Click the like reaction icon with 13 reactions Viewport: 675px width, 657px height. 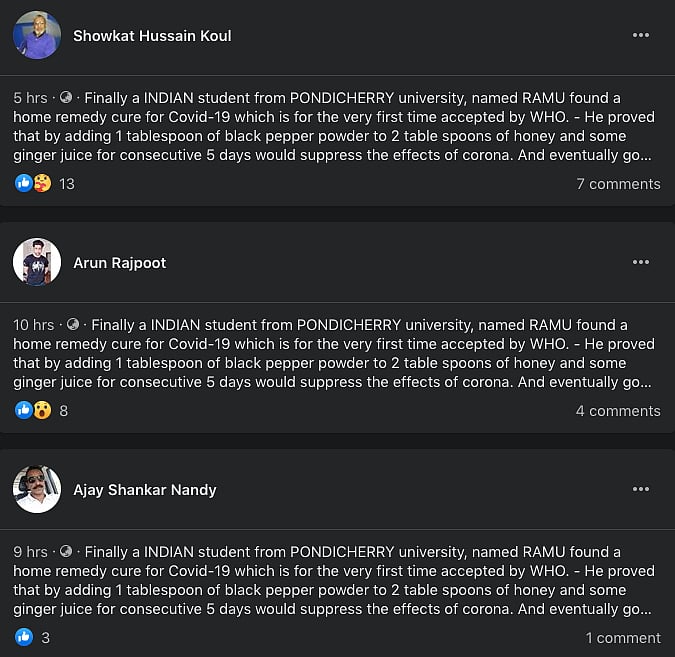click(x=24, y=184)
